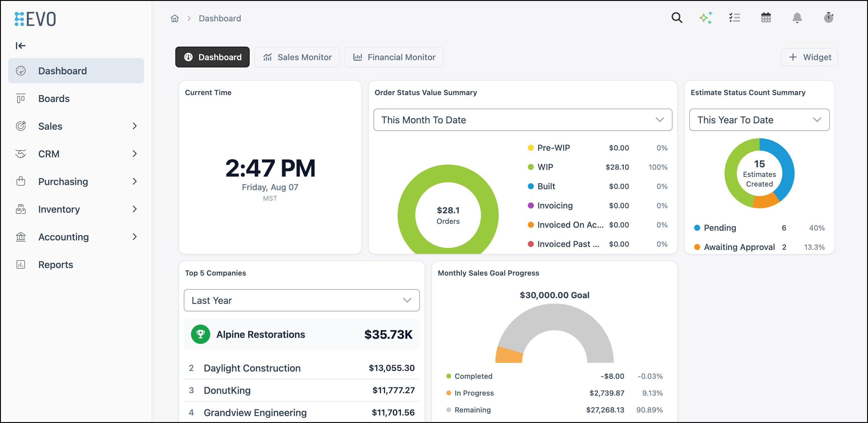The height and width of the screenshot is (423, 868).
Task: Open the task checklist icon
Action: point(734,18)
